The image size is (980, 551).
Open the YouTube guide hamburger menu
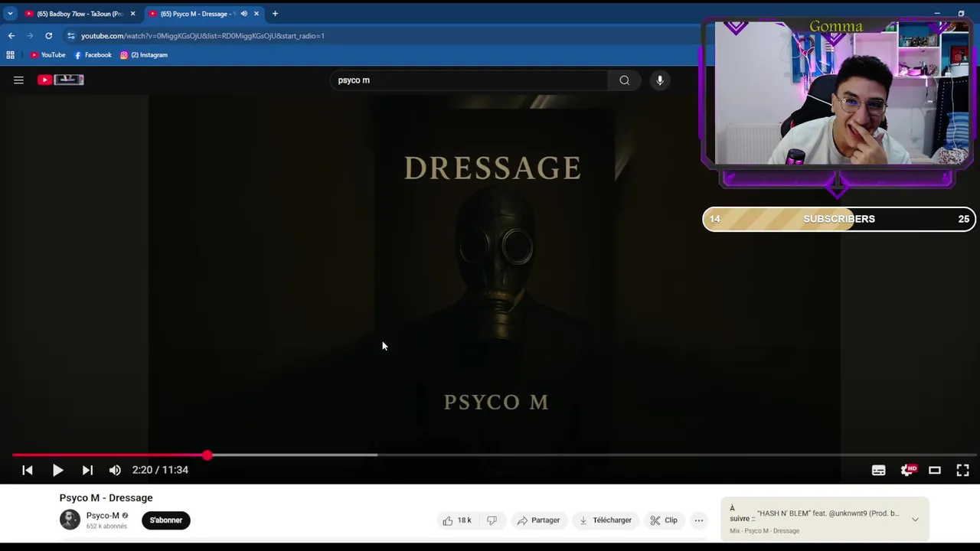click(18, 80)
